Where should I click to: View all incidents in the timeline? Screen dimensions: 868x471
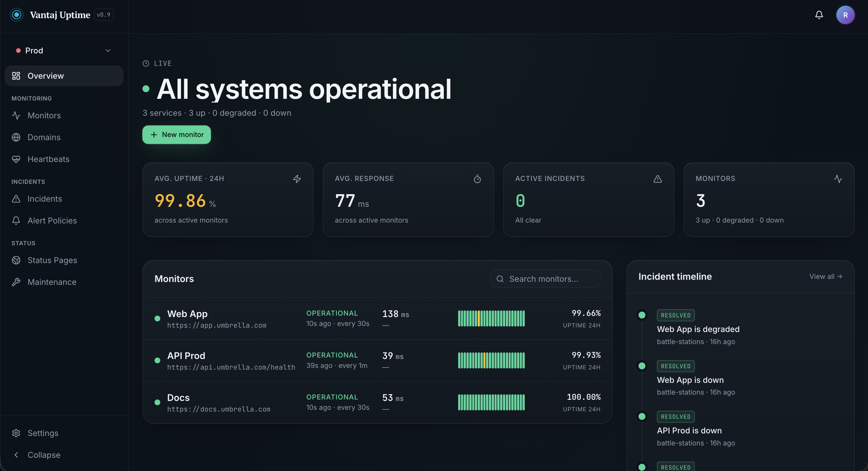coord(825,277)
